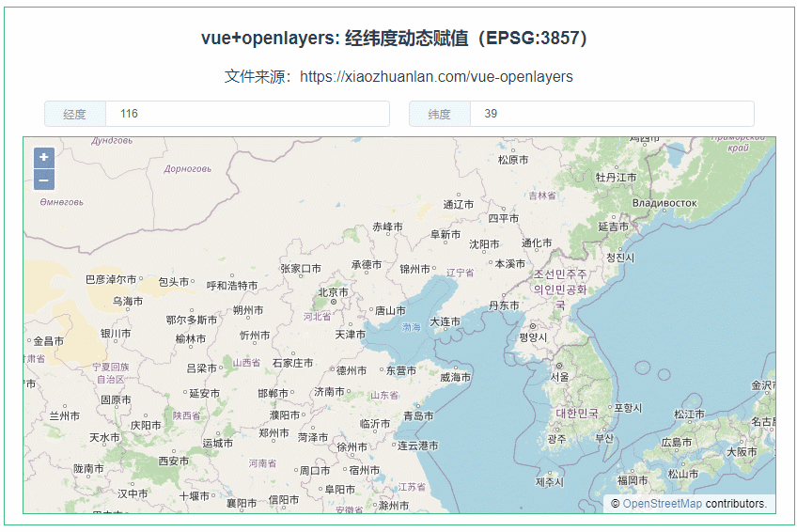797x532 pixels.
Task: Click the 威海市 label on map
Action: (x=456, y=378)
